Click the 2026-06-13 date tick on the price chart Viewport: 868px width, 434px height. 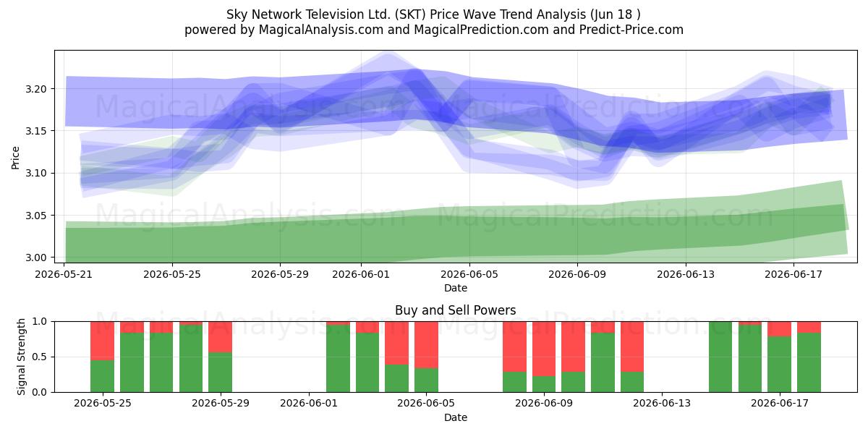[685, 274]
